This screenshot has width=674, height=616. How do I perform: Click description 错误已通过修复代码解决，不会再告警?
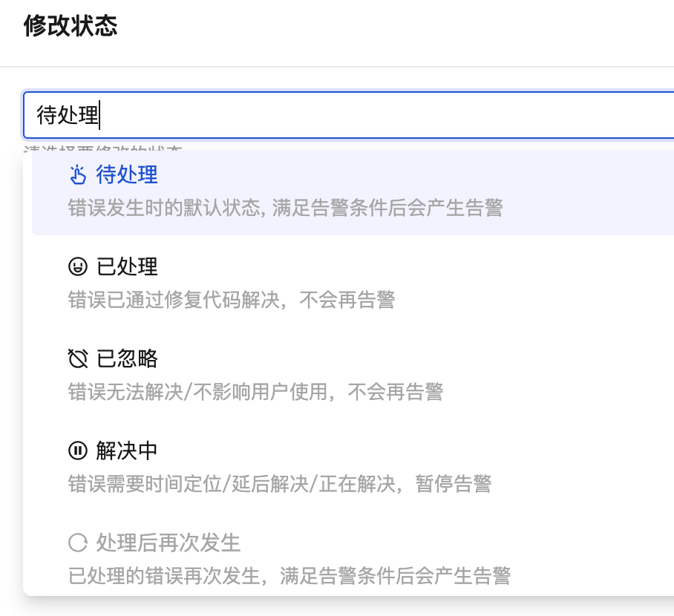pos(231,299)
